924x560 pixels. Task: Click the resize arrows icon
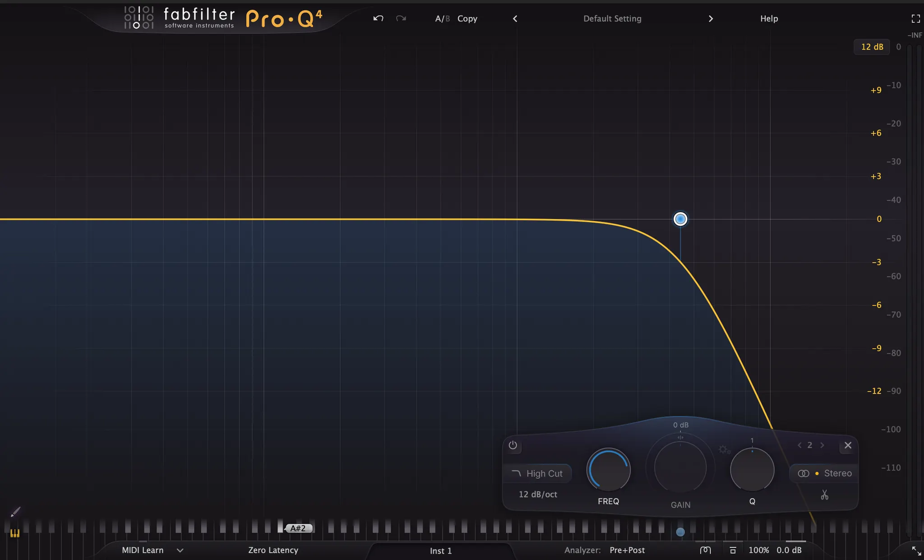[x=916, y=551]
